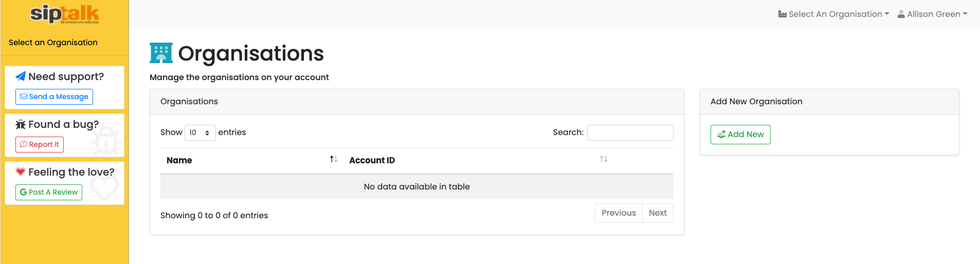Click in the Search input field
Image resolution: width=980 pixels, height=264 pixels.
pyautogui.click(x=630, y=133)
